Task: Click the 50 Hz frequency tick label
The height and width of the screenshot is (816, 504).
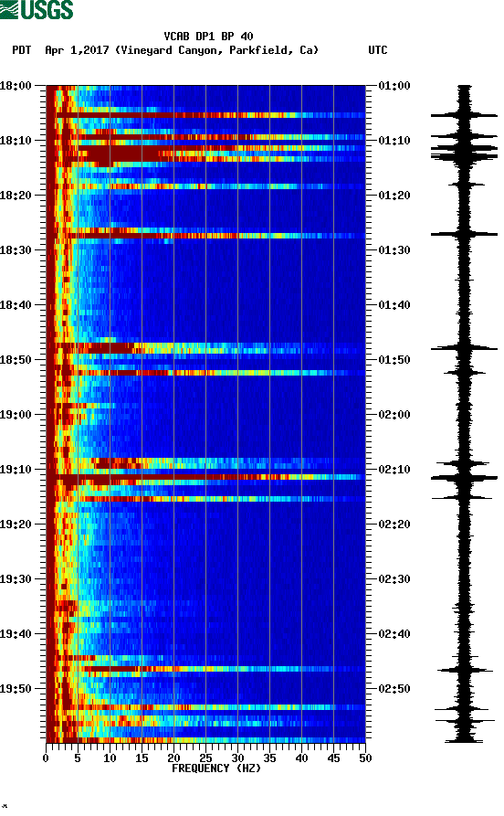Action: click(365, 758)
